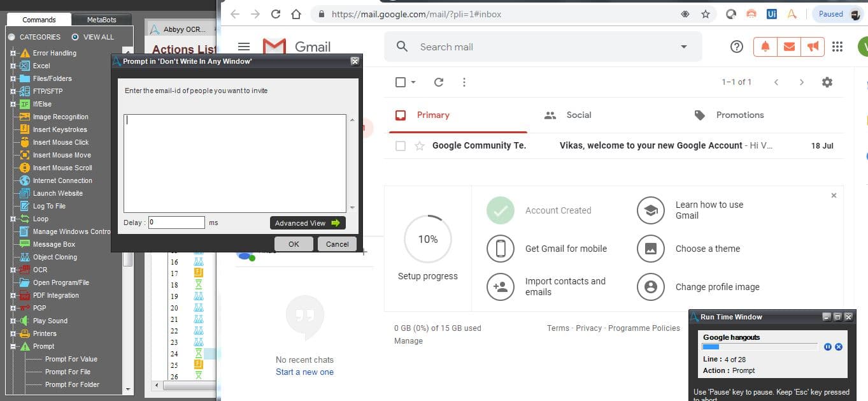Open Gmail main menu hamburger icon
Image resolution: width=868 pixels, height=401 pixels.
243,47
